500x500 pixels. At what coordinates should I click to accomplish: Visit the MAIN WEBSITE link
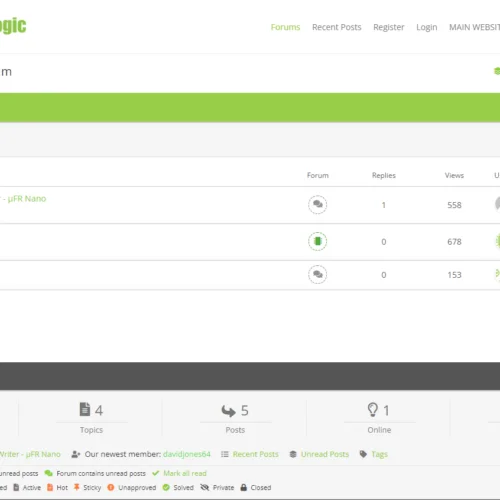(474, 27)
